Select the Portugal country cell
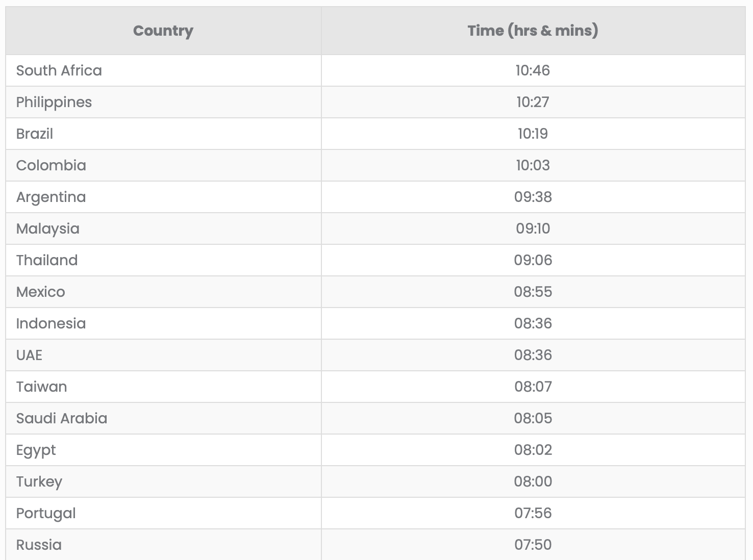 click(x=46, y=513)
